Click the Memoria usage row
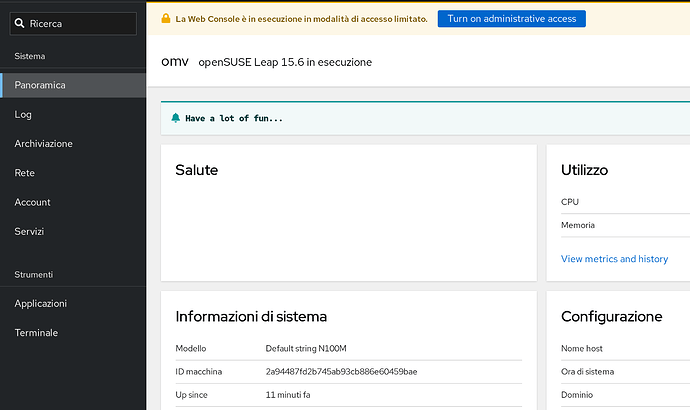Screen dimensions: 690x410 [x=620, y=226]
